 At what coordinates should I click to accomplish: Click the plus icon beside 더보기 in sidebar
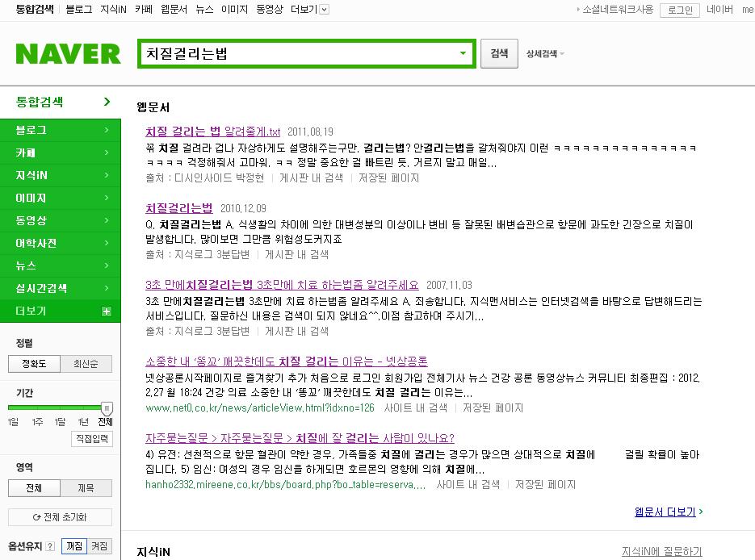pyautogui.click(x=107, y=311)
